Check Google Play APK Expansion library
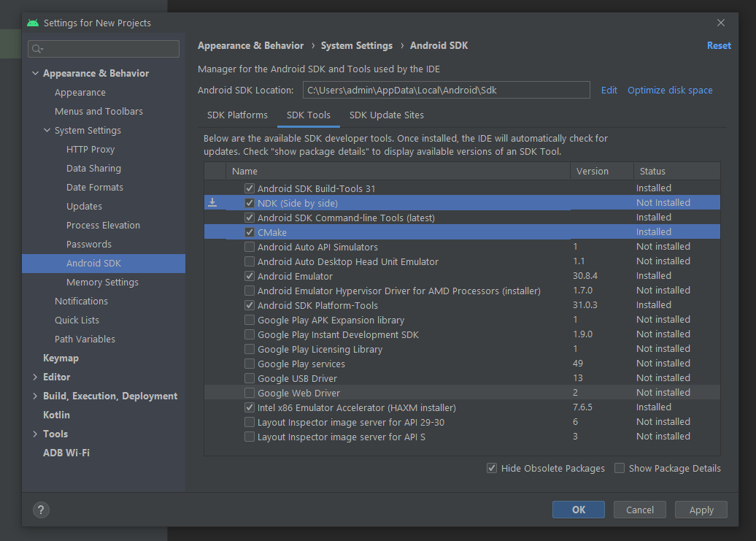This screenshot has height=541, width=756. coord(250,320)
